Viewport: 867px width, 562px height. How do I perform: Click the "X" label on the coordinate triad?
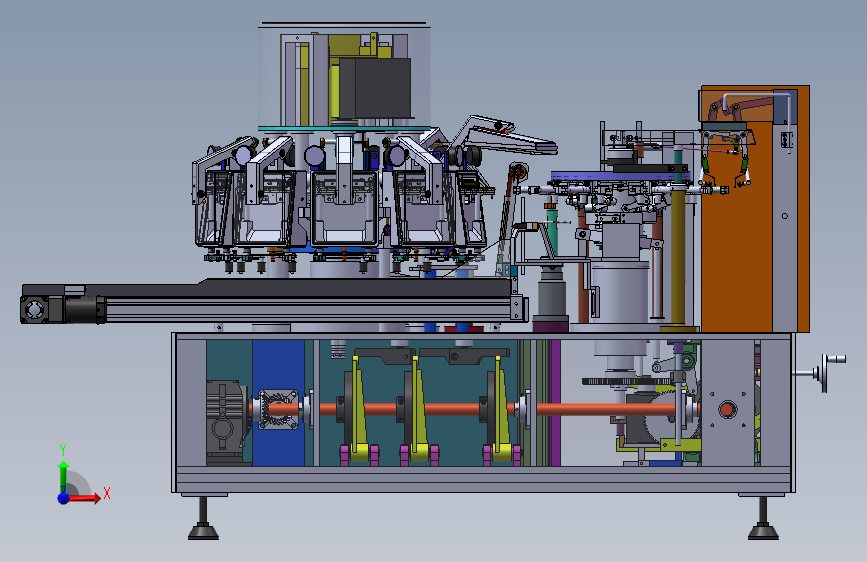point(107,493)
